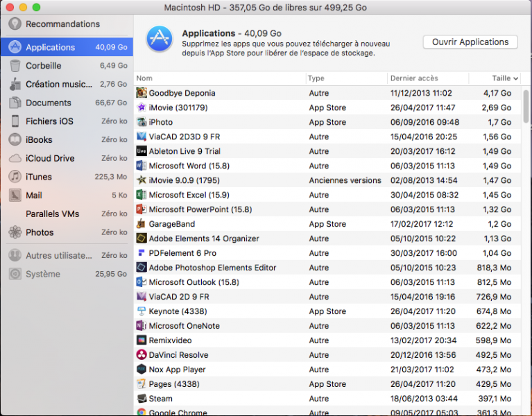Click the Microsoft Excel (15.9) icon

pyautogui.click(x=141, y=195)
